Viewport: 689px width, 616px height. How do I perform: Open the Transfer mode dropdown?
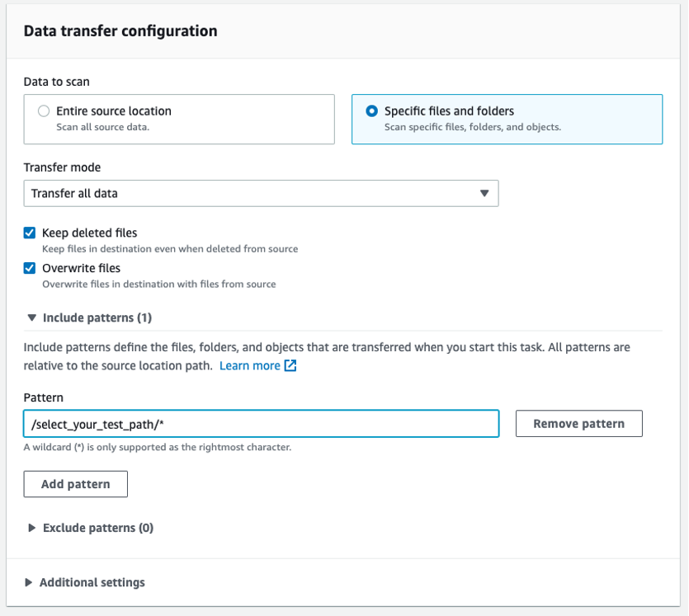[x=261, y=193]
